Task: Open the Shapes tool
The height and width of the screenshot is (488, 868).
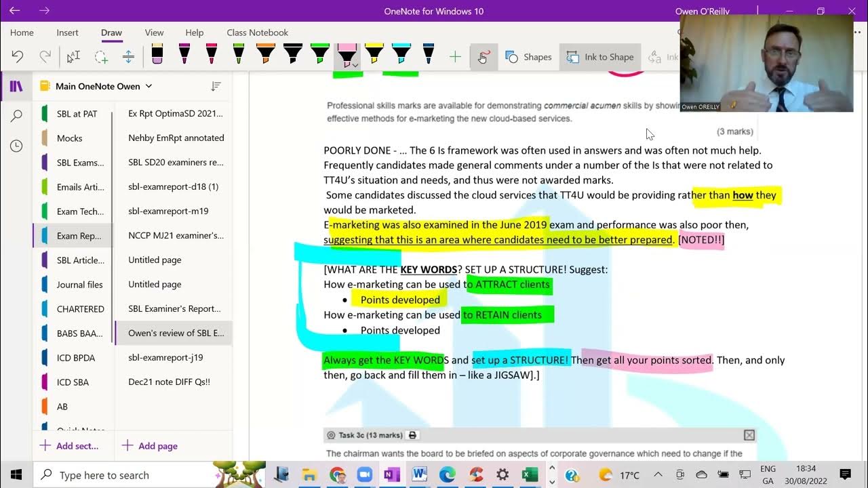Action: [529, 57]
